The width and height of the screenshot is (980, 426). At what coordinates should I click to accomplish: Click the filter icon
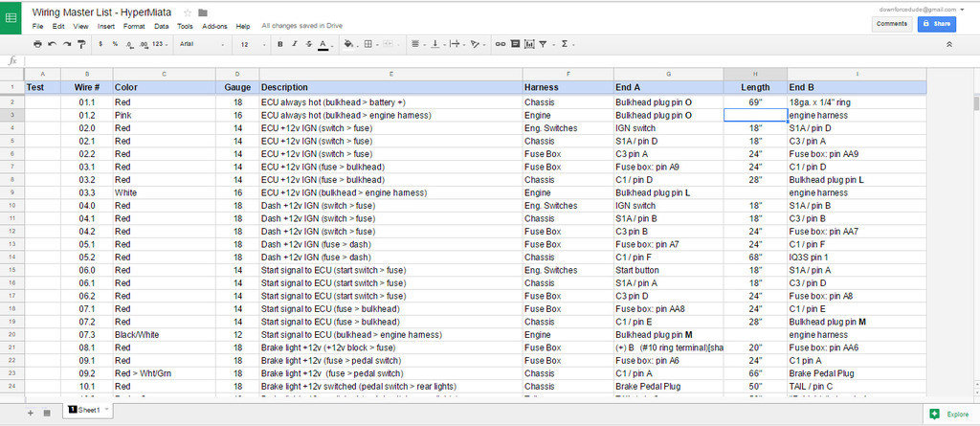545,44
